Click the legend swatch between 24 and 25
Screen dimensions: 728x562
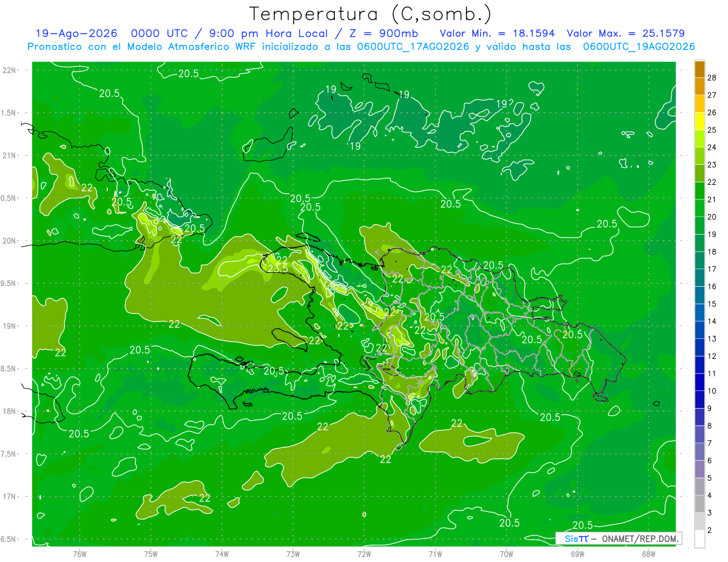(699, 139)
